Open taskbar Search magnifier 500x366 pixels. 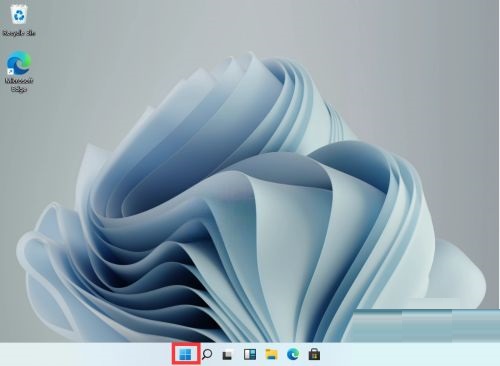(207, 354)
